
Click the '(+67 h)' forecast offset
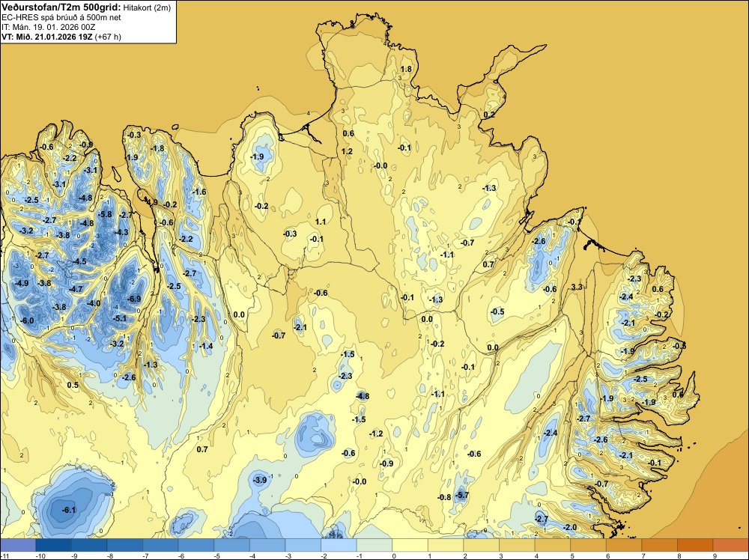coord(108,37)
